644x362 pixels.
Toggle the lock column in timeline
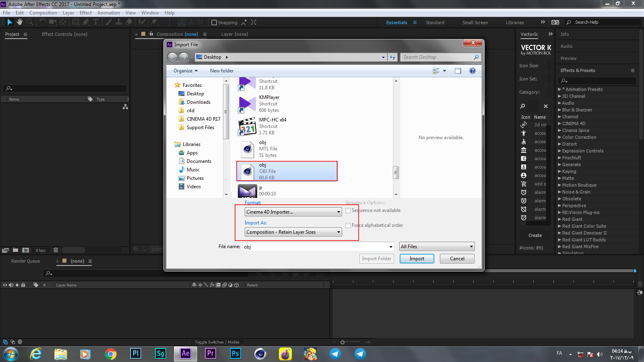[23, 285]
